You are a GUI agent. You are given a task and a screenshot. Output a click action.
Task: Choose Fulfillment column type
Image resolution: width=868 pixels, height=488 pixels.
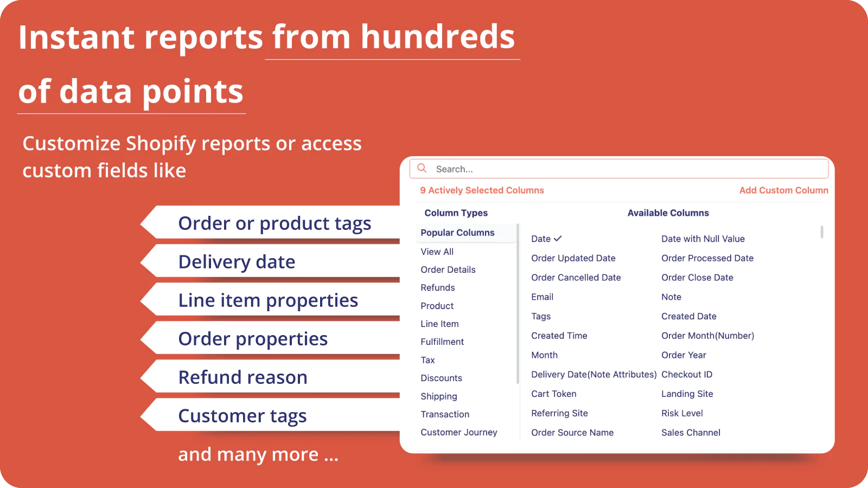[442, 342]
